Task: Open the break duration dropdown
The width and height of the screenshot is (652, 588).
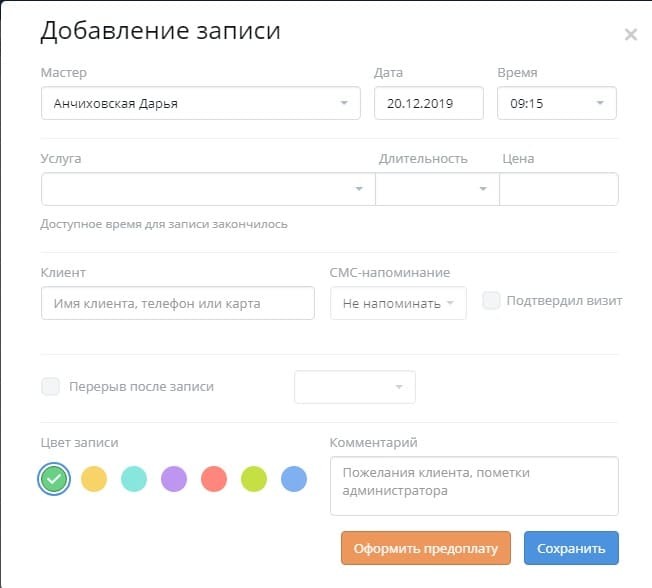Action: [x=354, y=387]
